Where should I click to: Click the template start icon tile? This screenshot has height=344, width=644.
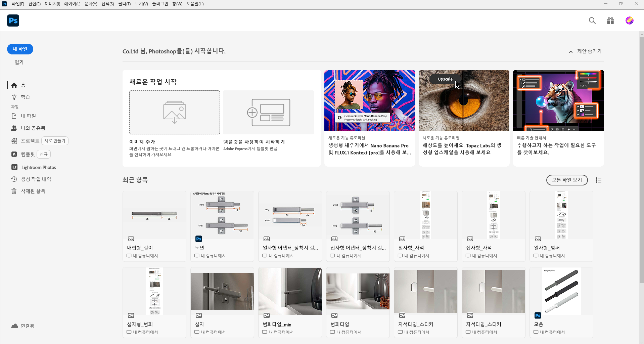click(269, 112)
